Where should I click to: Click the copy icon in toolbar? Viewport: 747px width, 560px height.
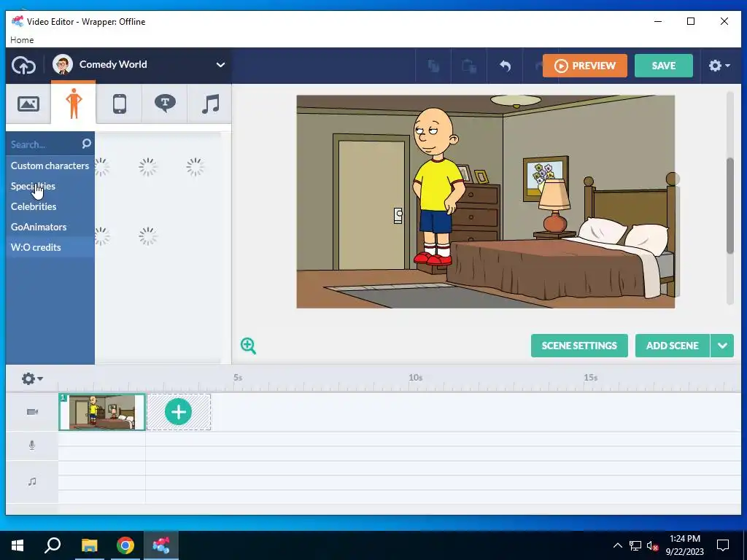(x=433, y=66)
